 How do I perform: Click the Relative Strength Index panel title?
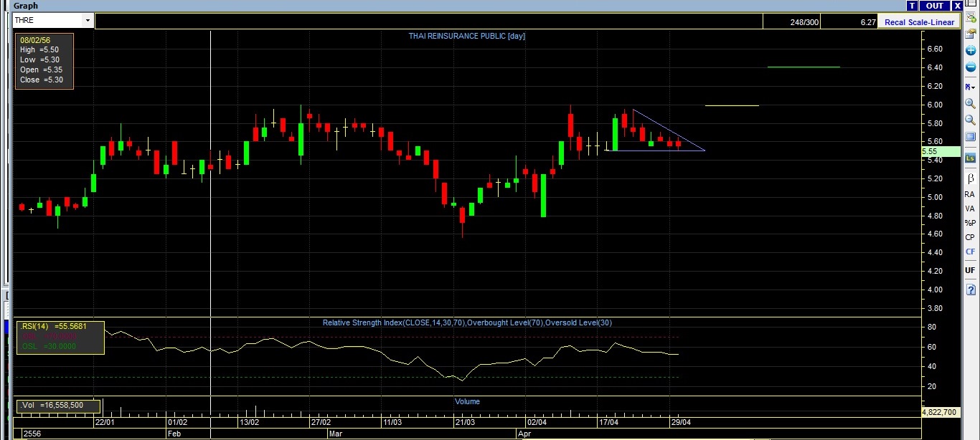click(x=467, y=323)
